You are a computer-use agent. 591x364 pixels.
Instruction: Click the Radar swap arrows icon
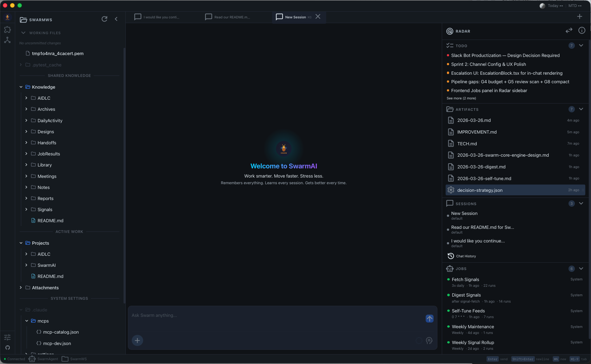point(569,30)
